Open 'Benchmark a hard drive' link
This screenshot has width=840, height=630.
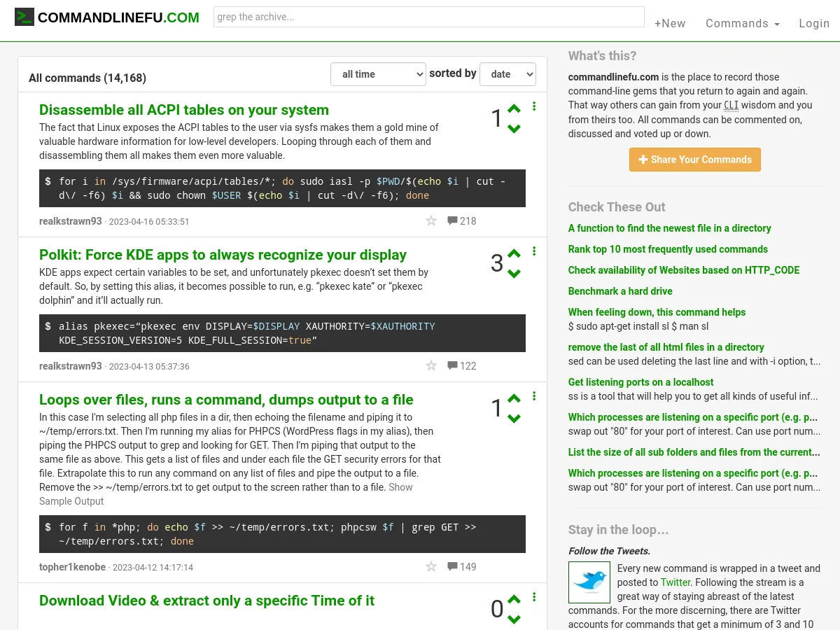coord(620,291)
